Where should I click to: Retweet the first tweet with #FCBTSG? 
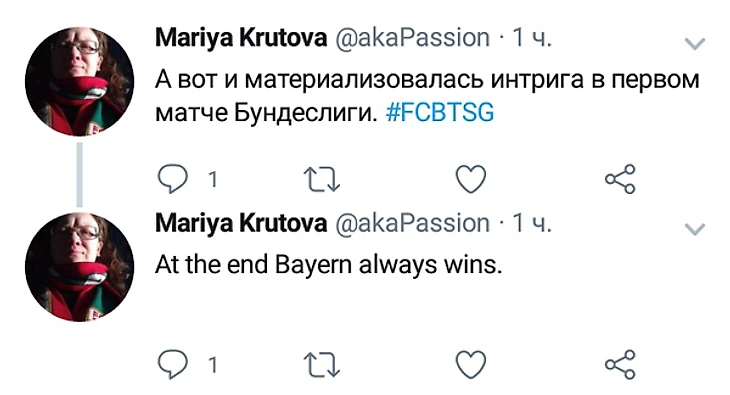tap(322, 180)
